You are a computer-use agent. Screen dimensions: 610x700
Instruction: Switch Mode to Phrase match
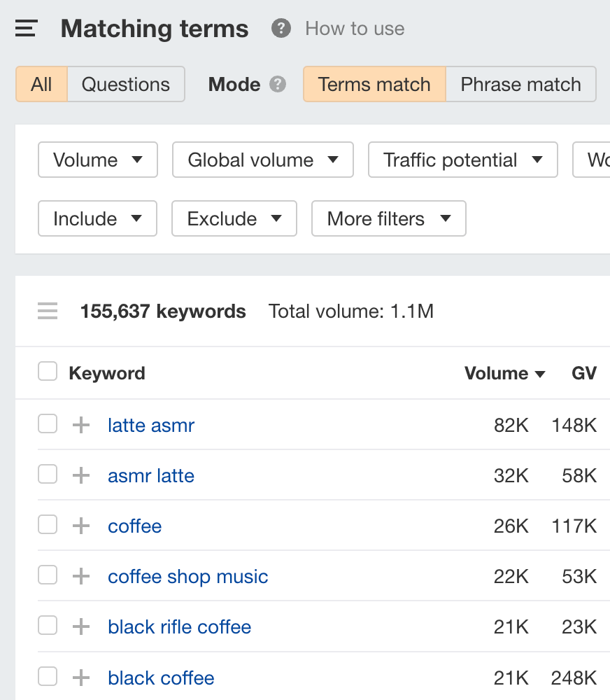520,84
